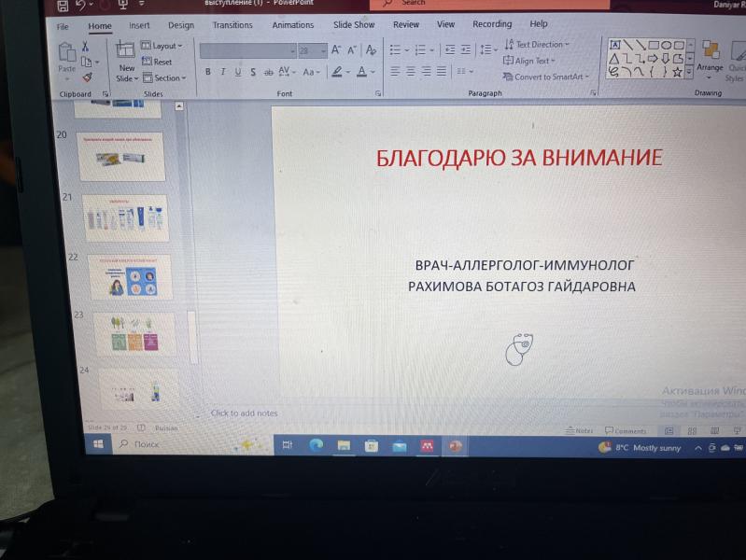Click the Cut scissors icon
746x560 pixels.
coord(86,47)
